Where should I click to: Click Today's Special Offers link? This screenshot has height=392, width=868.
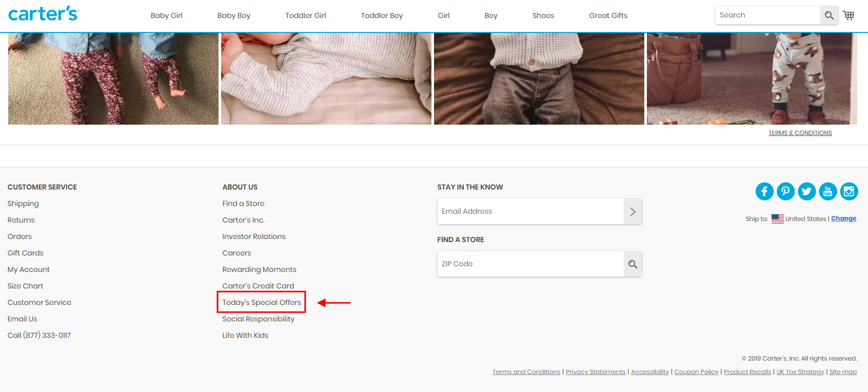point(261,302)
